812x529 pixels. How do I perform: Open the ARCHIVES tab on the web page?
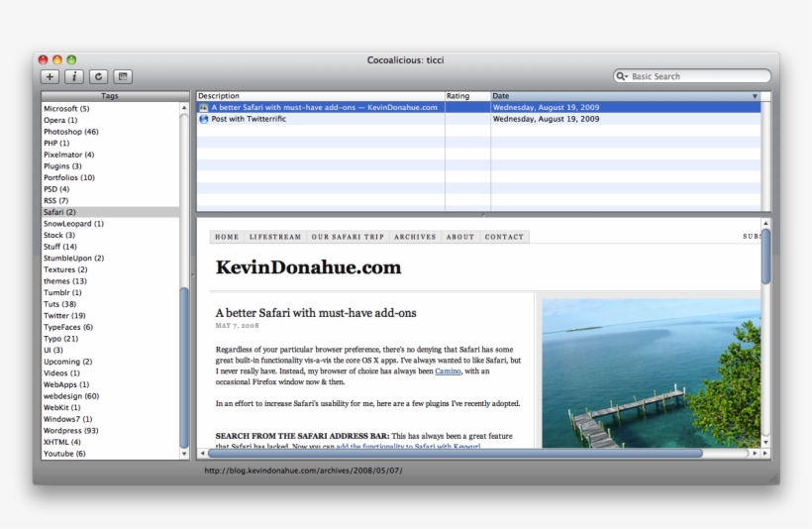415,237
